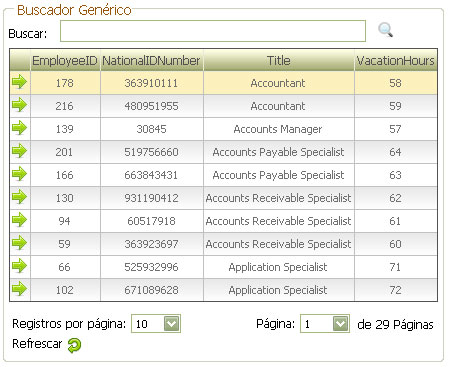The image size is (449, 367).
Task: Click vacation hours value 72
Action: point(395,290)
